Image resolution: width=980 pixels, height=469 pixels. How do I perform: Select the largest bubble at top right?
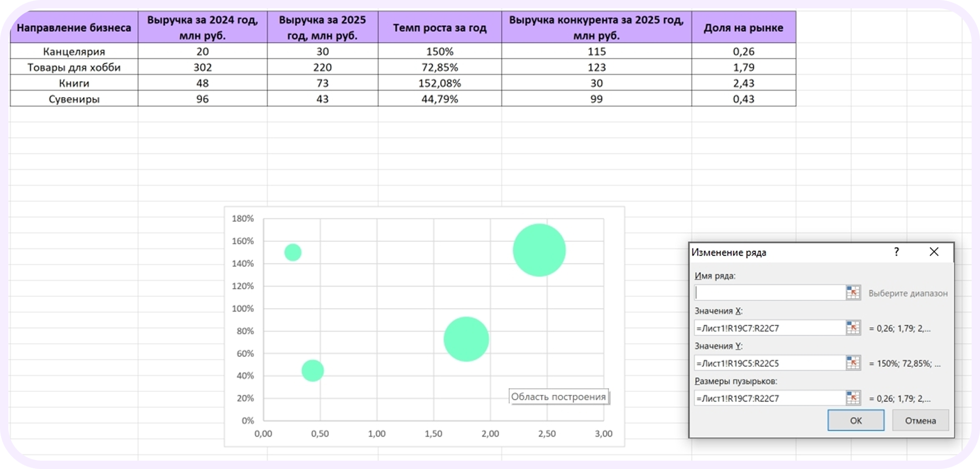(539, 250)
